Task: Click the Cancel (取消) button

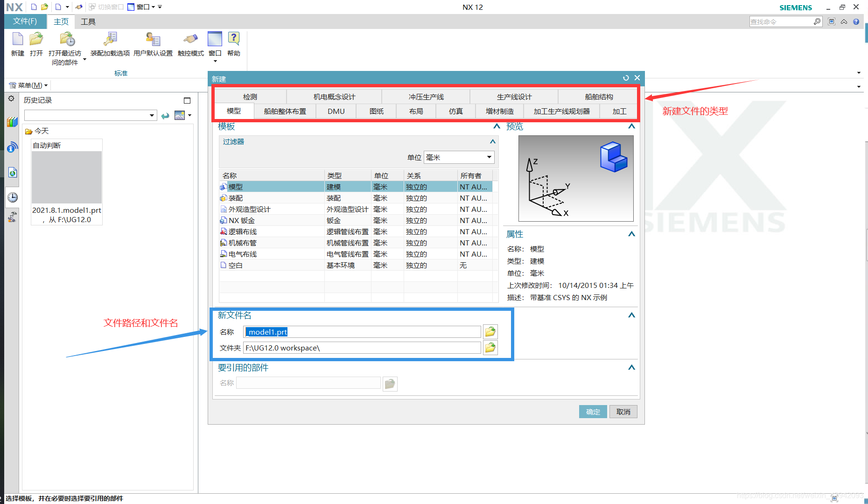Action: [x=623, y=412]
